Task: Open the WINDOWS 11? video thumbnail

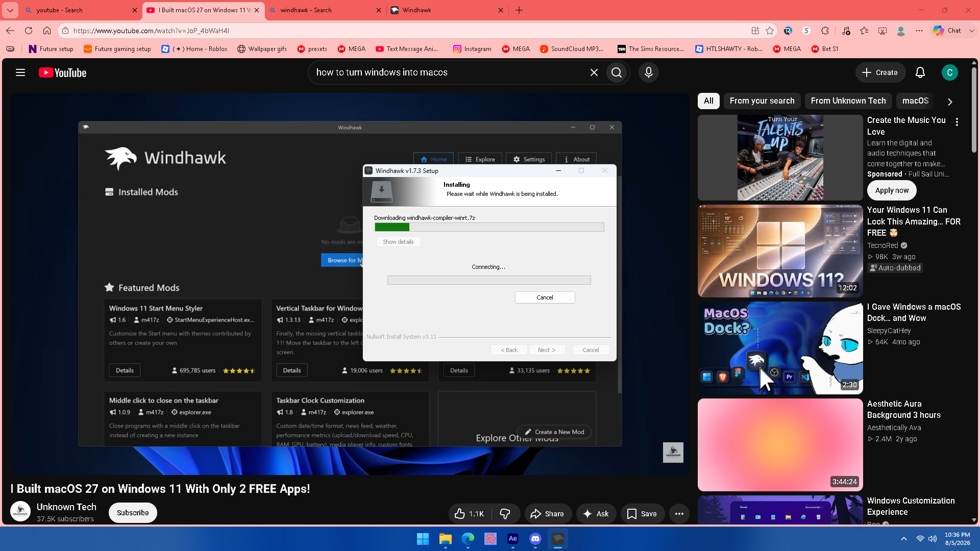Action: [780, 251]
